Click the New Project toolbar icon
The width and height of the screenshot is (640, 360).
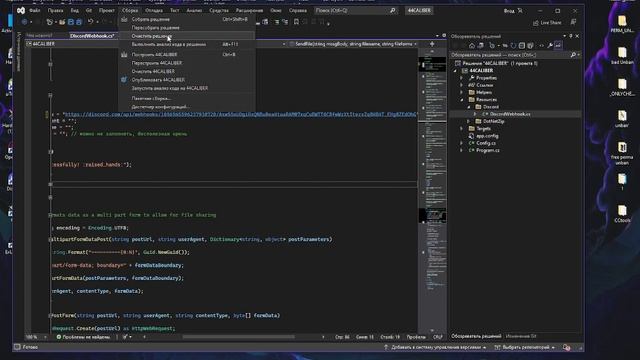click(x=50, y=22)
